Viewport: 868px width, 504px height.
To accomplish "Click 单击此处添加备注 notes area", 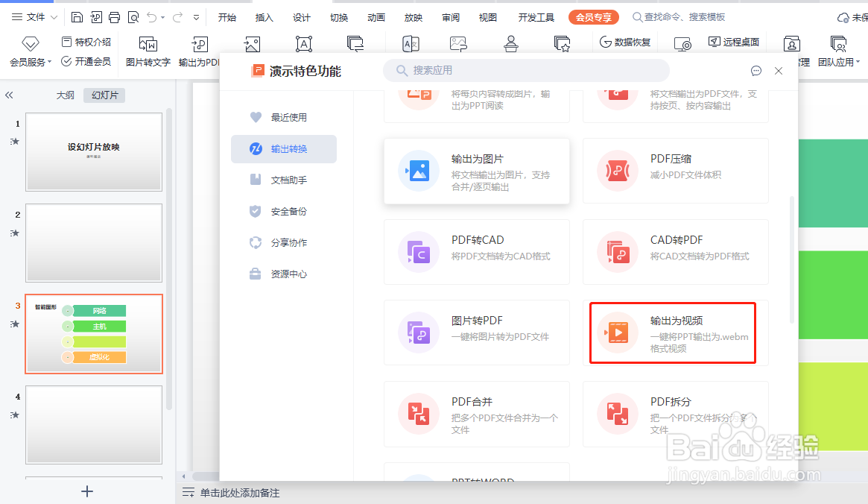I will [x=240, y=493].
